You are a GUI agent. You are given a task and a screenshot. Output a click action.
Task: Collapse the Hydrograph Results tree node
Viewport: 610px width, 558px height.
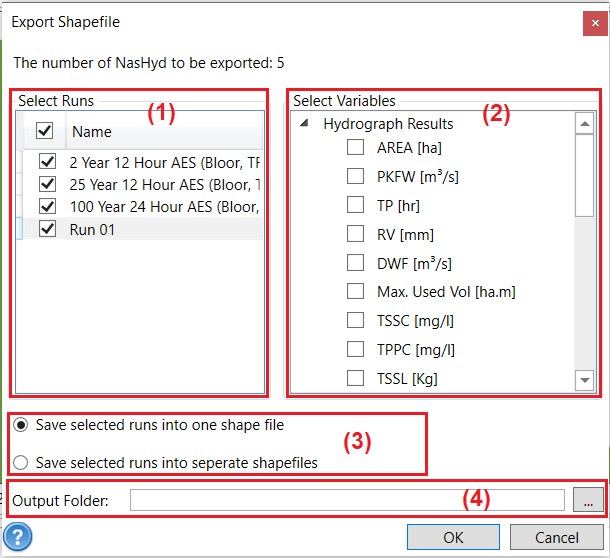pos(304,125)
